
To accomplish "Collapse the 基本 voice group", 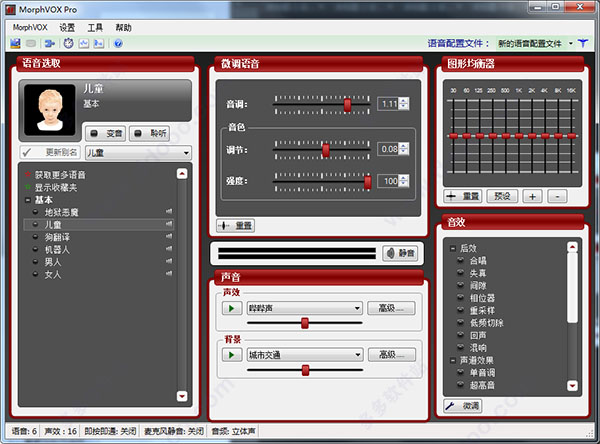I will [28, 200].
